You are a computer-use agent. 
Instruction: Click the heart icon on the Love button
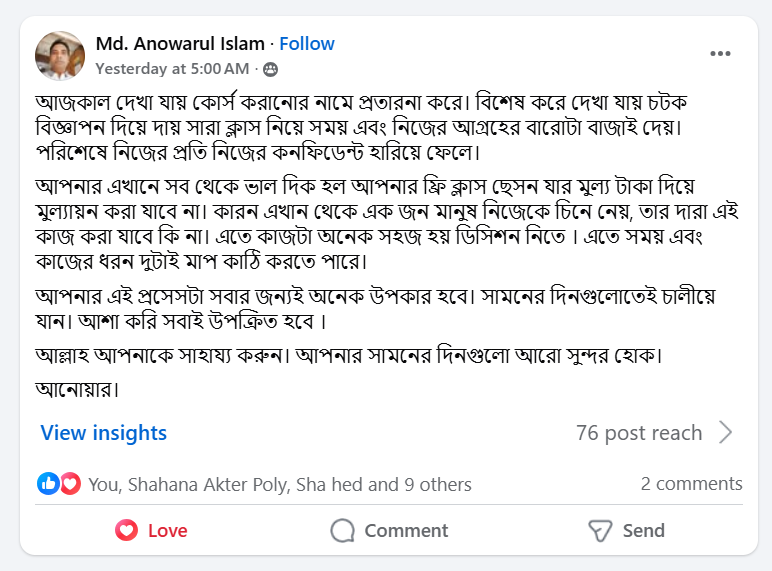[126, 530]
